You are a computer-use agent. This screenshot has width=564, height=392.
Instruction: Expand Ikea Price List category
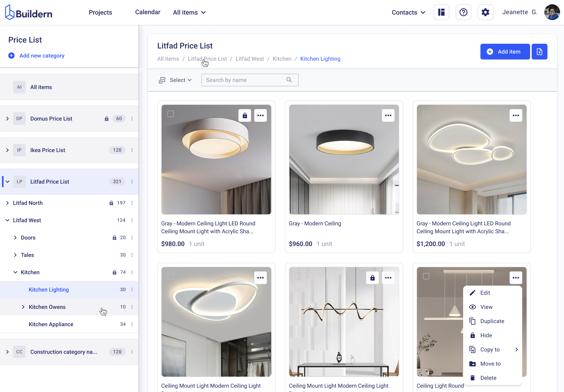[7, 150]
